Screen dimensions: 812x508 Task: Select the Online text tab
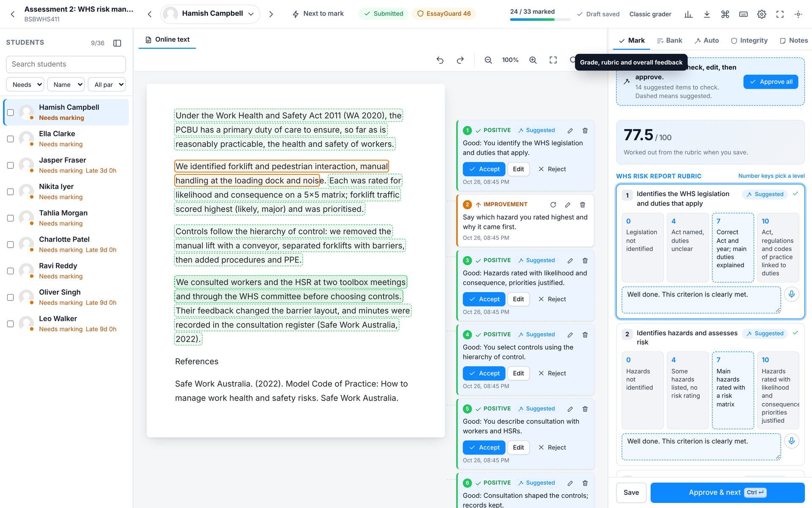[167, 39]
